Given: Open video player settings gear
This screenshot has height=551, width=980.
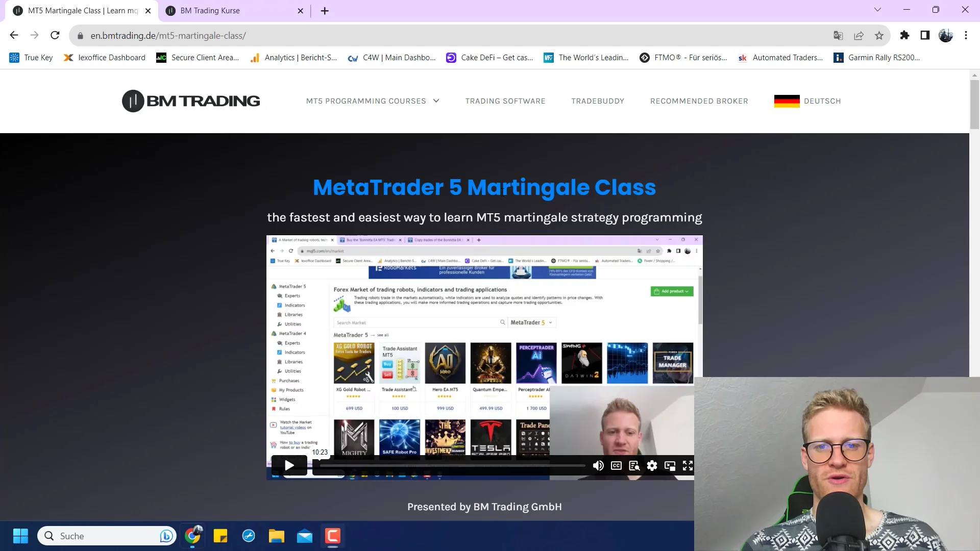Looking at the screenshot, I should [x=652, y=465].
